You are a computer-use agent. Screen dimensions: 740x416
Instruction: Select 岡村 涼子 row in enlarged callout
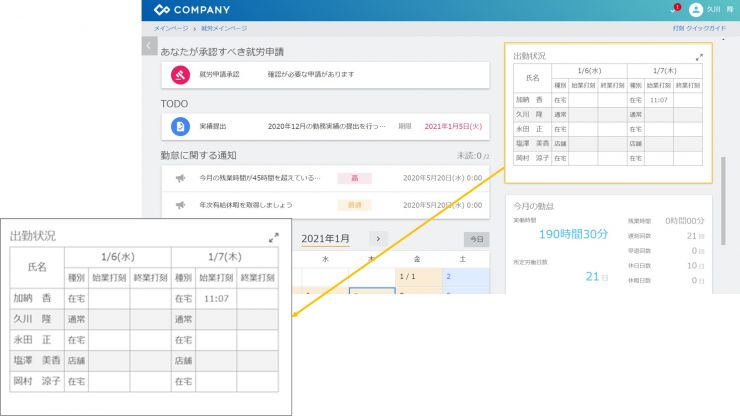click(144, 382)
